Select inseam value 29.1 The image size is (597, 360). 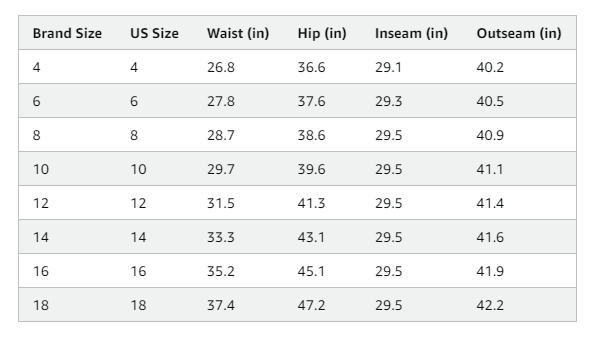pyautogui.click(x=388, y=67)
